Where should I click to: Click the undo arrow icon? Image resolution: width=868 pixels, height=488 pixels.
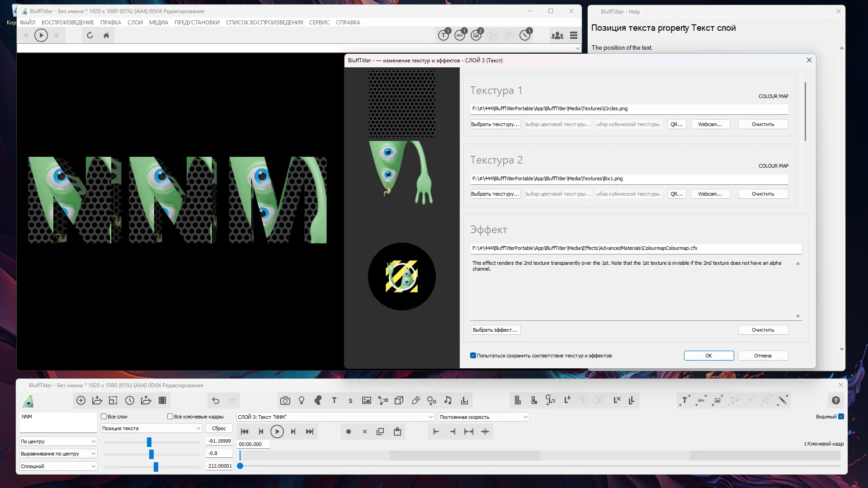point(216,400)
